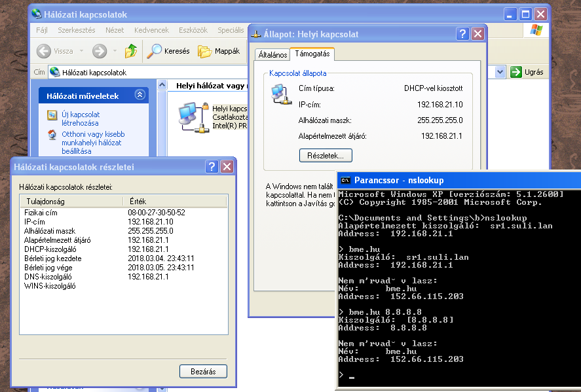
Task: Collapse the Hálózati műveletek panel
Action: coord(140,95)
